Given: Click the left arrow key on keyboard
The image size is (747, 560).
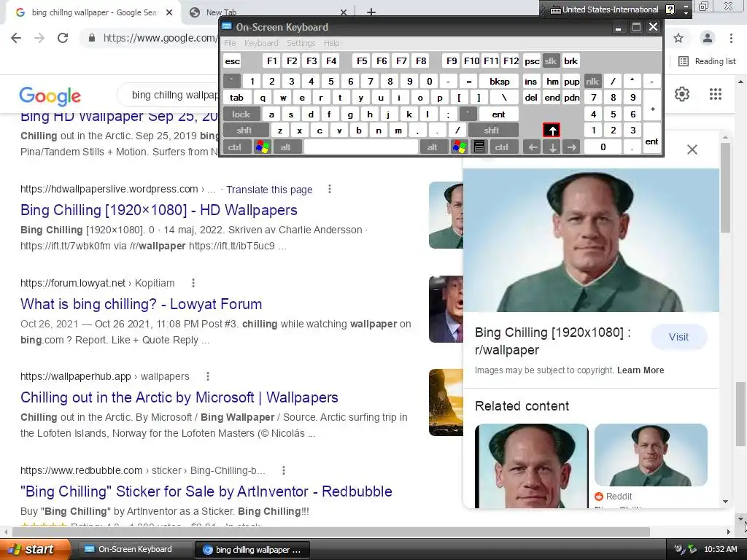Looking at the screenshot, I should (533, 147).
